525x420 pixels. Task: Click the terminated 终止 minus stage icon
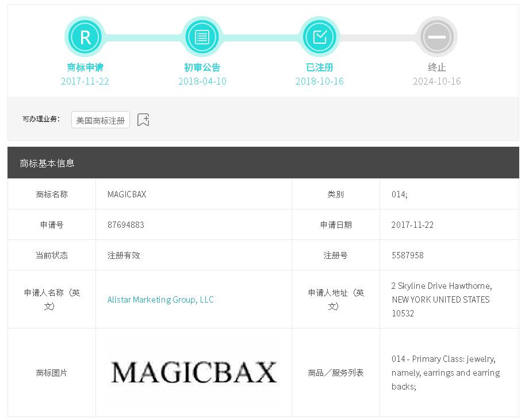tap(436, 37)
